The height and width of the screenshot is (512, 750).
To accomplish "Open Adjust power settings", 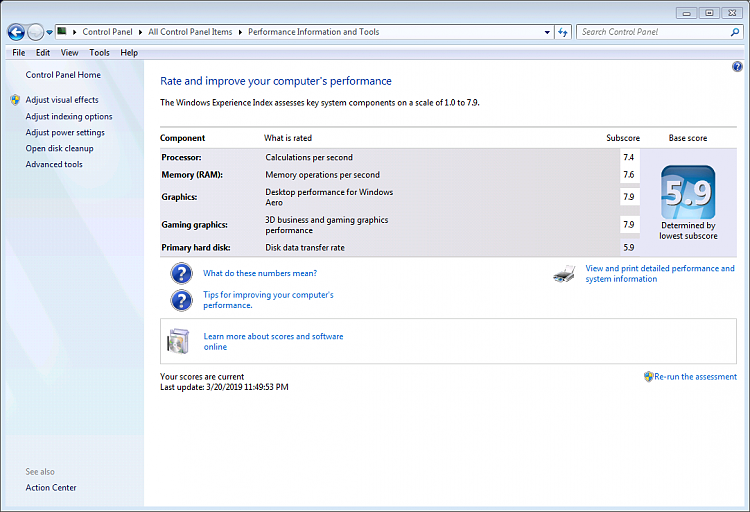I will point(65,133).
